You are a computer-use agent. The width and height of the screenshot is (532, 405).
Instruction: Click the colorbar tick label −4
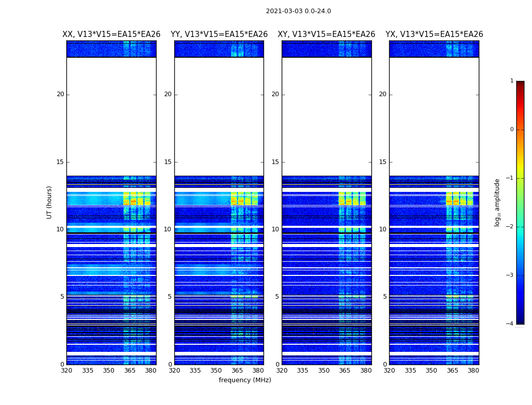click(x=510, y=324)
